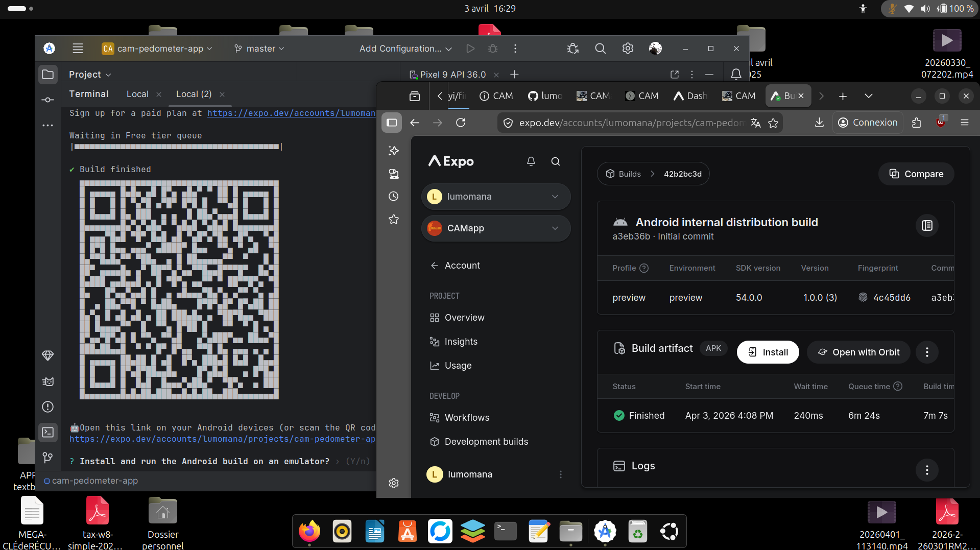Click the browser page reload icon
Screen dimensions: 980x550
point(461,123)
